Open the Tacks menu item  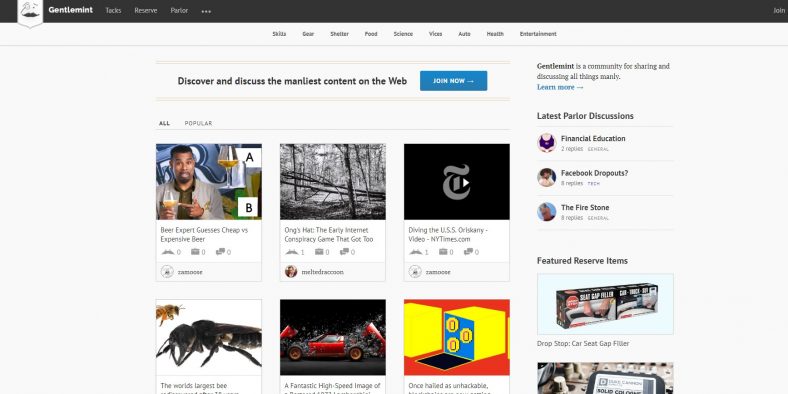point(113,11)
